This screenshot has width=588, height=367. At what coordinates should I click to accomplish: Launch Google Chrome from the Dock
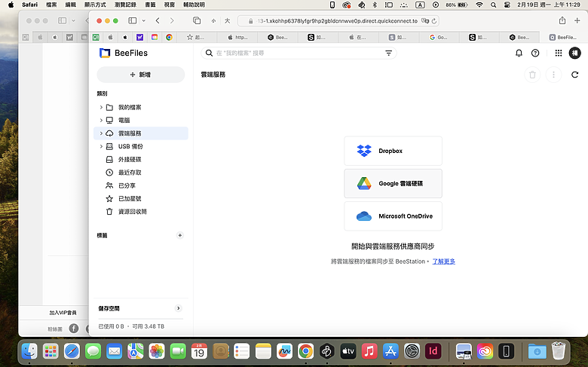click(x=305, y=351)
